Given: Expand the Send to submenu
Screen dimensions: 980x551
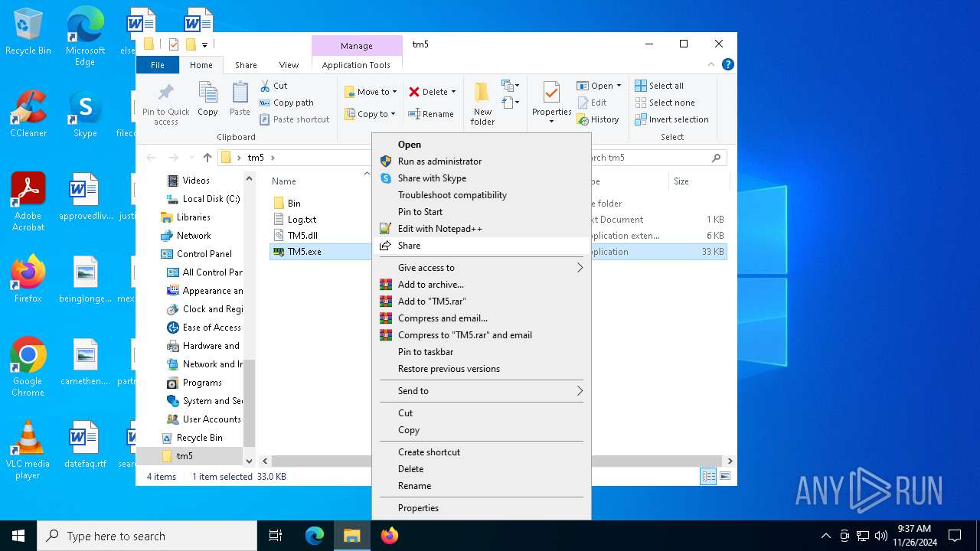Looking at the screenshot, I should pyautogui.click(x=481, y=391).
